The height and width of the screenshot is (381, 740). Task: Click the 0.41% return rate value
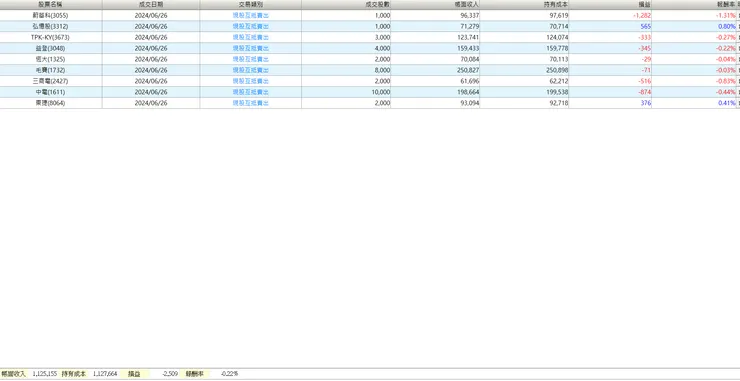point(727,103)
